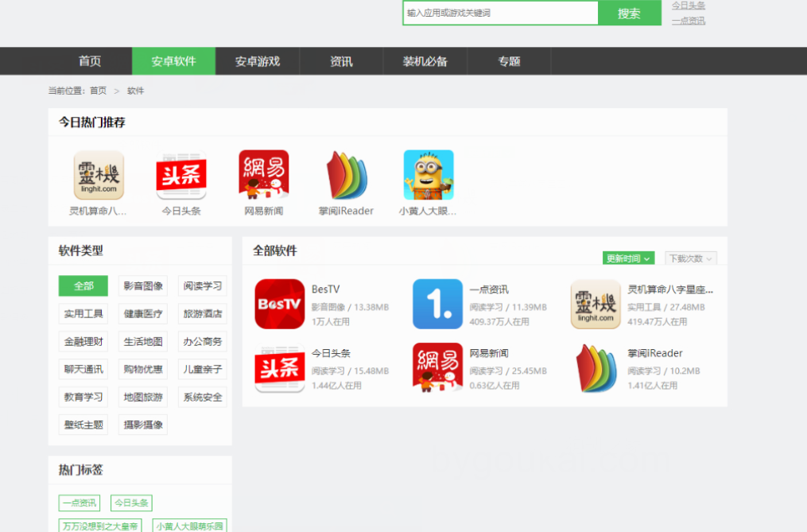The width and height of the screenshot is (807, 532).
Task: Filter by 办公商务 category
Action: (x=203, y=341)
